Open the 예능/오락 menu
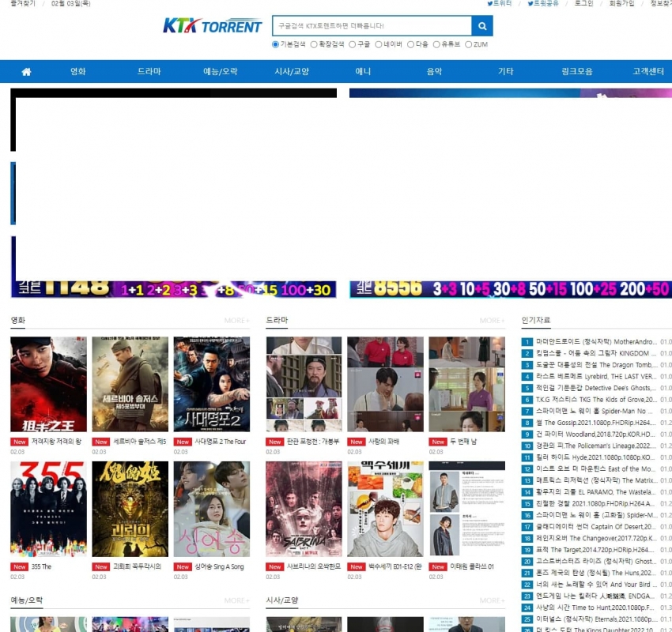This screenshot has width=672, height=632. pos(221,72)
